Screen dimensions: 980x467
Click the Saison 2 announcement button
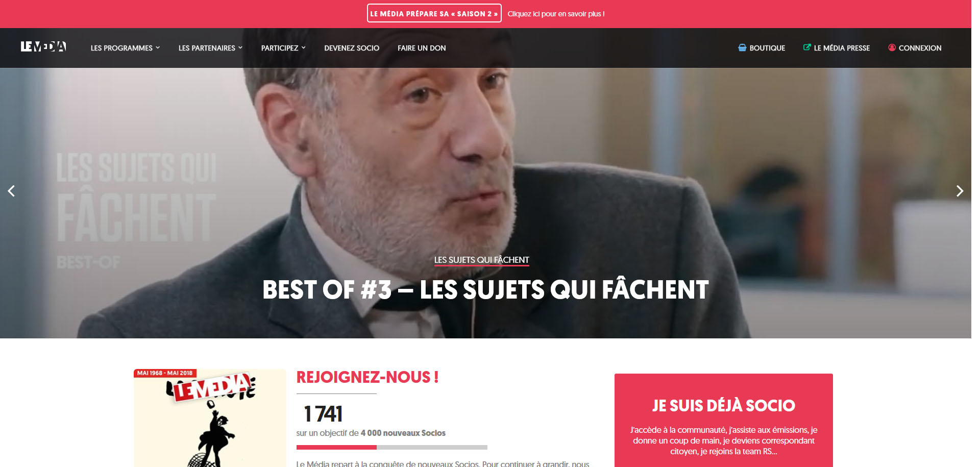[434, 13]
